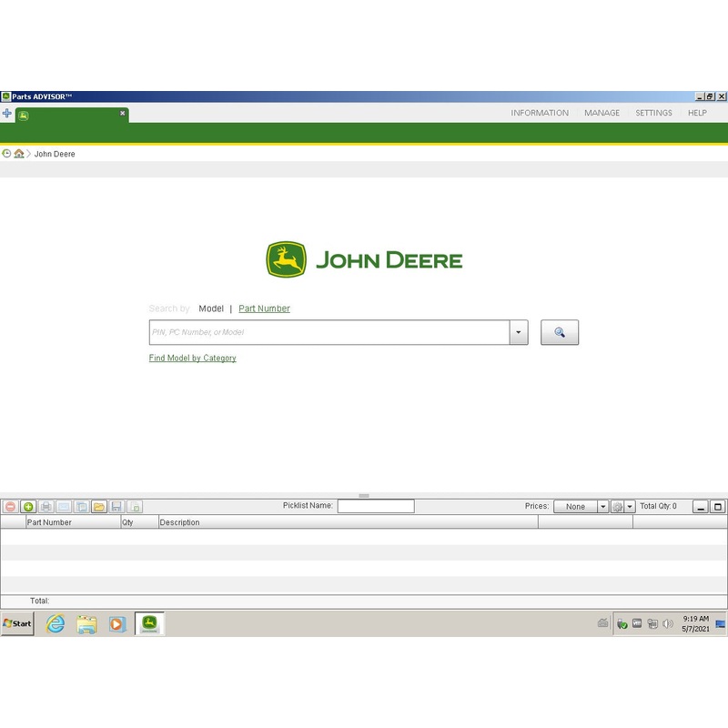
Task: Go to home via the house icon
Action: coord(18,154)
